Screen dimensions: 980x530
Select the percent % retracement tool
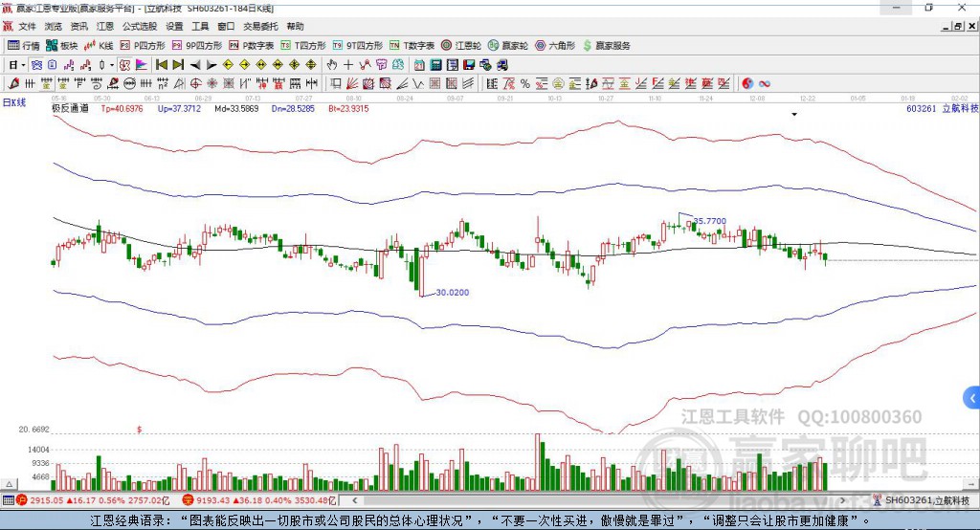(x=525, y=83)
